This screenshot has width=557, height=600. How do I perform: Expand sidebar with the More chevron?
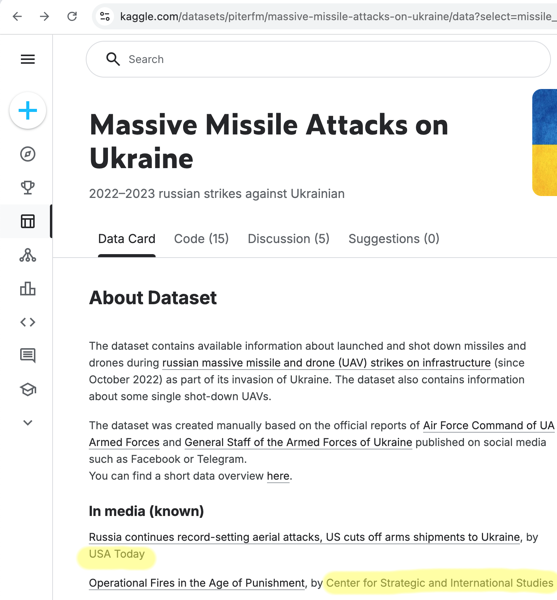coord(28,423)
